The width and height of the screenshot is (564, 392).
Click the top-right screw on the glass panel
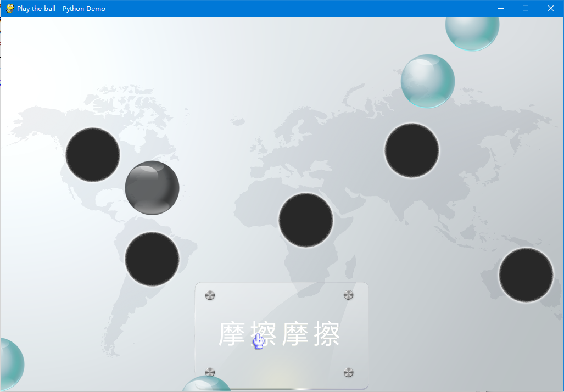tap(349, 295)
